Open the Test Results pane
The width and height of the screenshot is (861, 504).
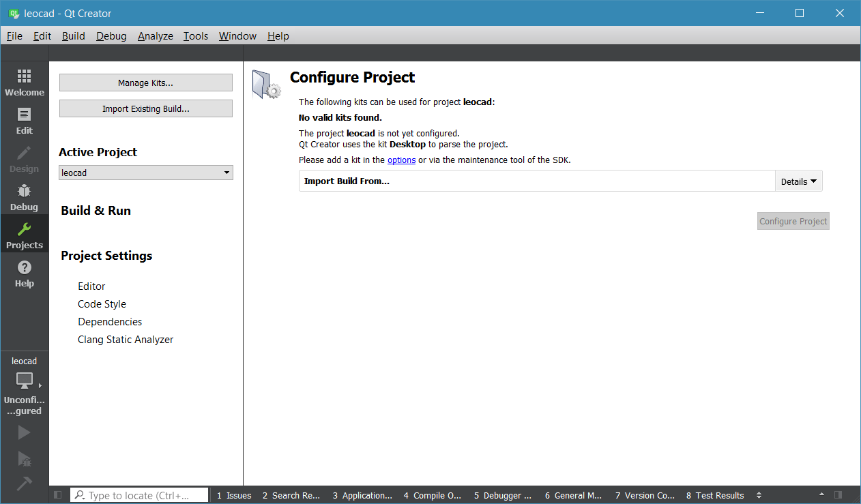coord(715,495)
